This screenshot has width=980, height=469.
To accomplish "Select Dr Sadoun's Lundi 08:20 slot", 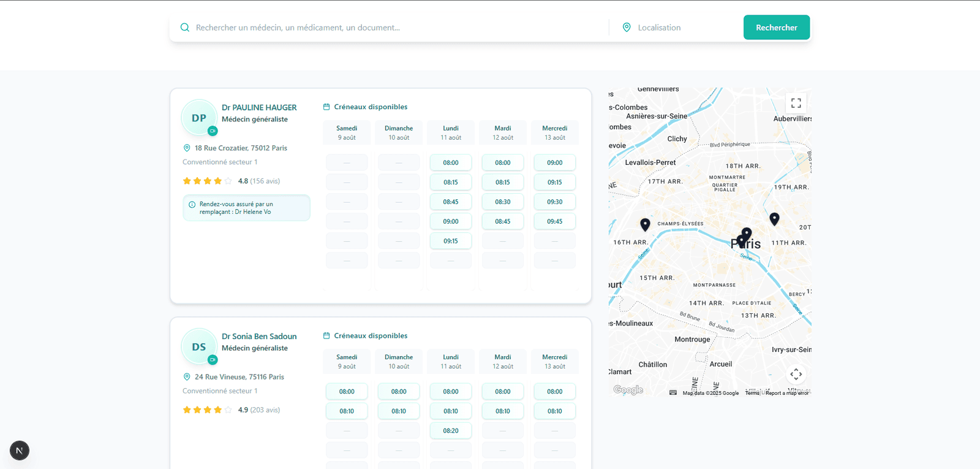I will [451, 431].
